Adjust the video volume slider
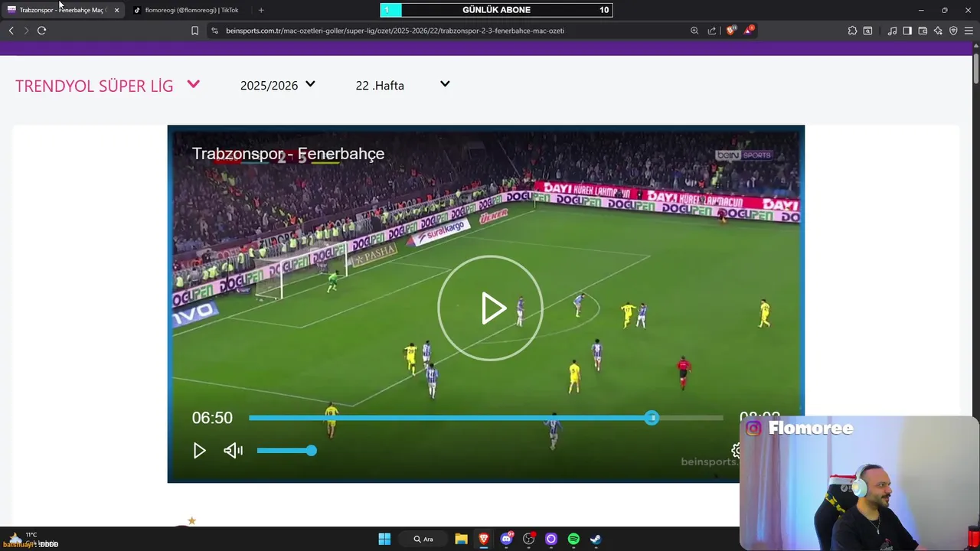The image size is (980, 551). pos(286,451)
